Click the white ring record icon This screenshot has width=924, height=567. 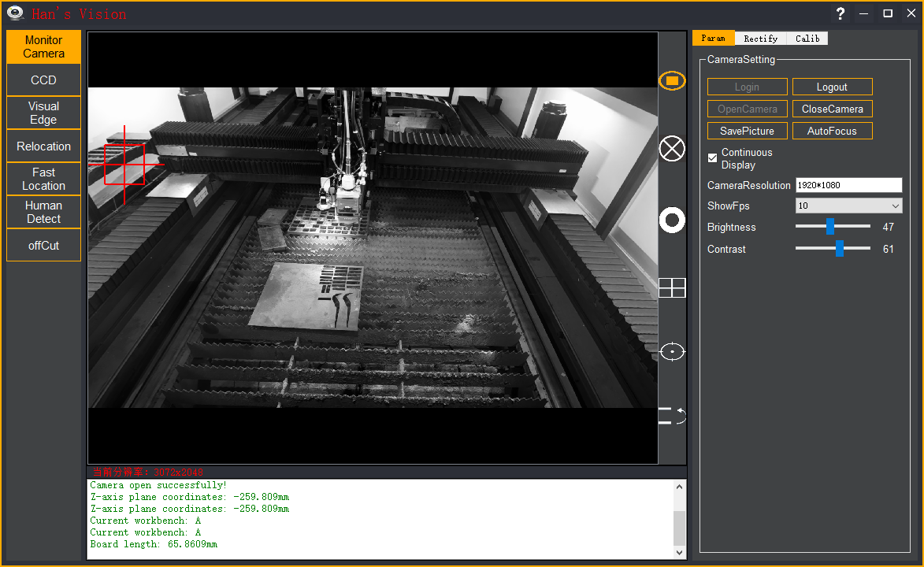pos(672,220)
